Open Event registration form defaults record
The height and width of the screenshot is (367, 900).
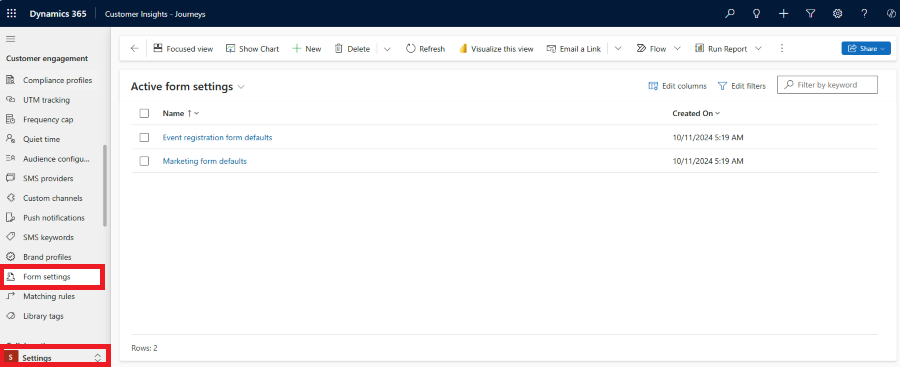(218, 137)
